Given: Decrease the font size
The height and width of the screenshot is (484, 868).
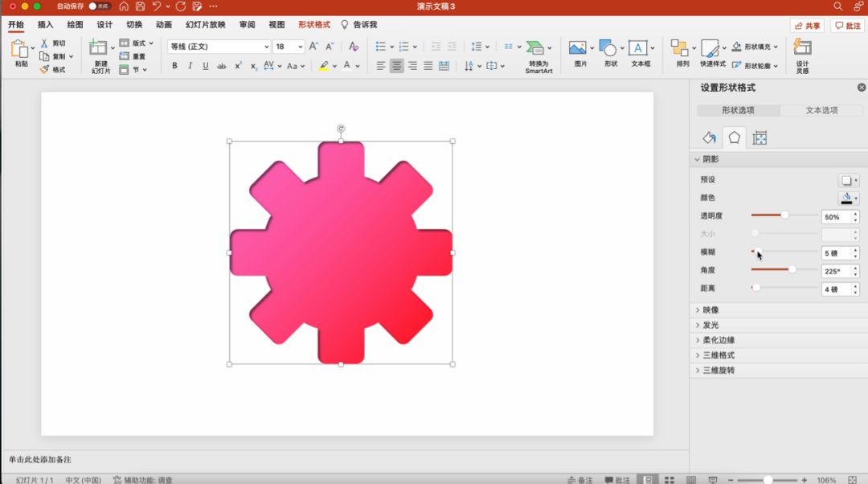Looking at the screenshot, I should [330, 47].
